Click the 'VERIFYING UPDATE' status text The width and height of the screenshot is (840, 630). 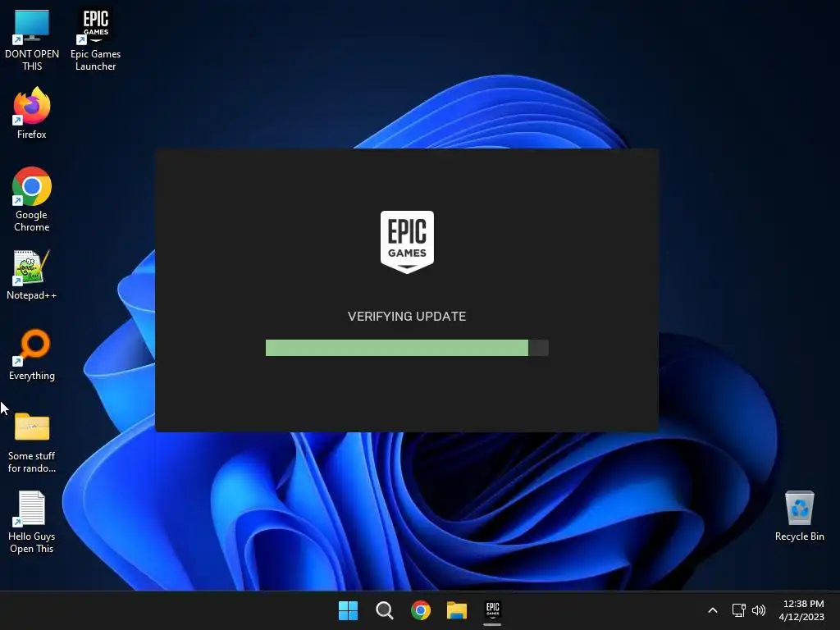[407, 317]
